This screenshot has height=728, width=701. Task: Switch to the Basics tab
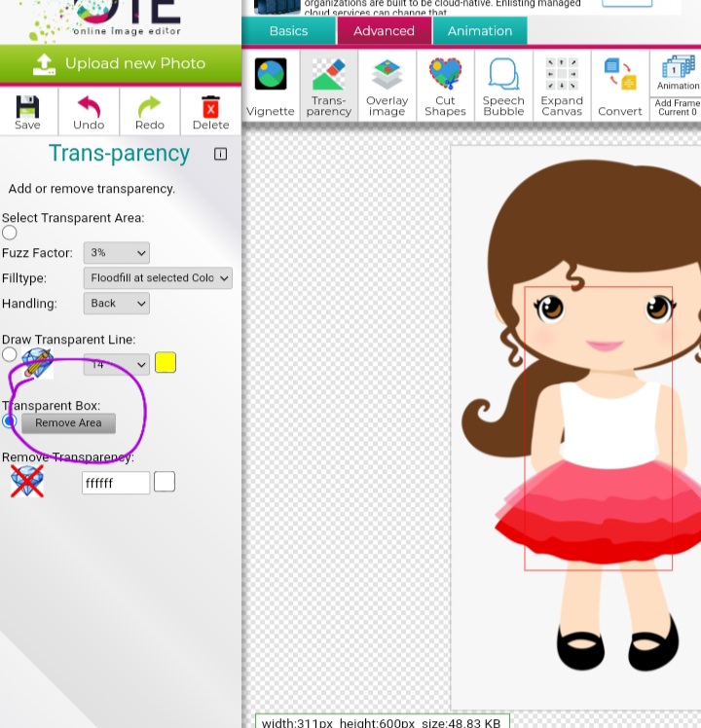click(288, 31)
